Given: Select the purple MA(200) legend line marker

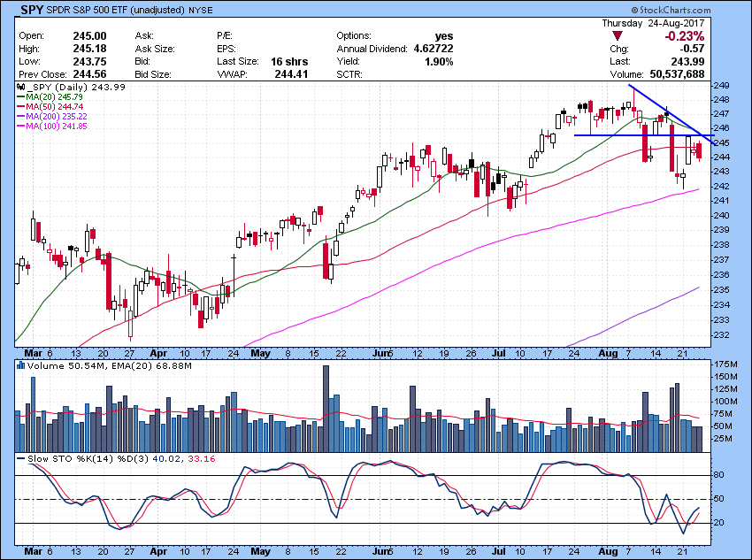Looking at the screenshot, I should (x=21, y=117).
